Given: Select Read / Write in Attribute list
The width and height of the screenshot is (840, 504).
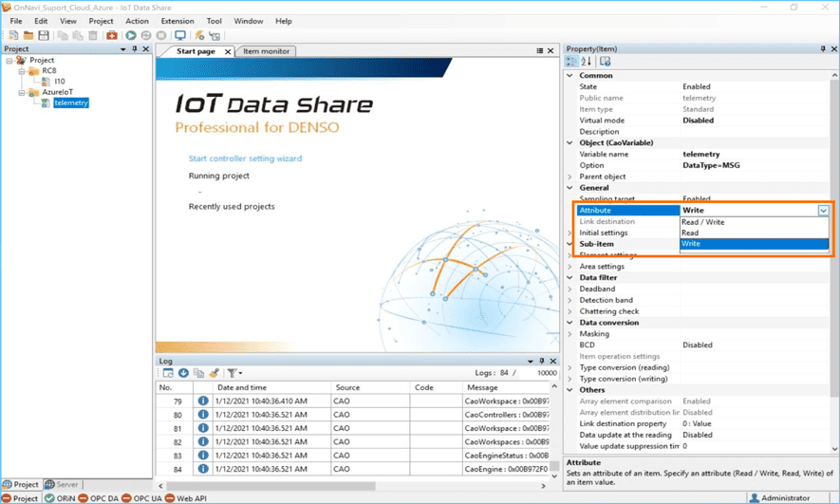Looking at the screenshot, I should (x=754, y=222).
